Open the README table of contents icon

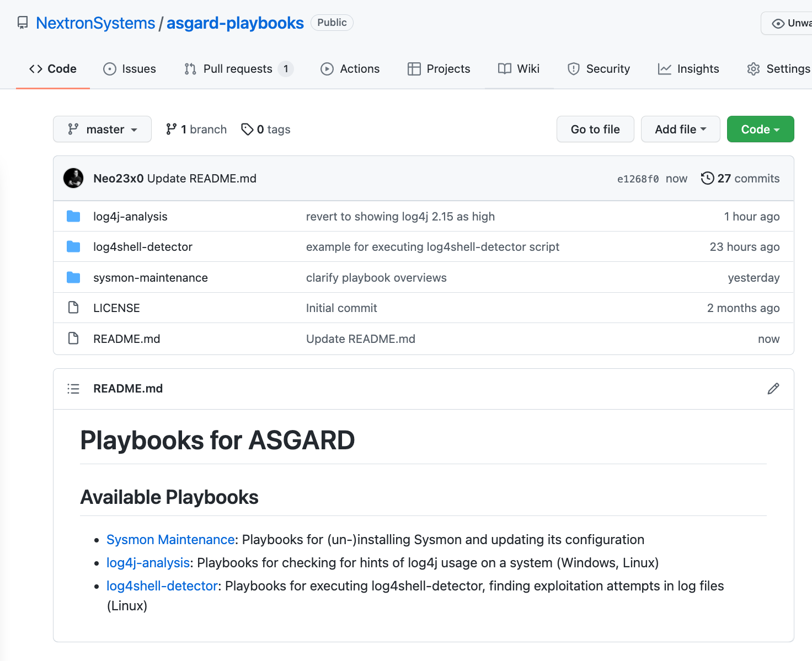tap(73, 389)
